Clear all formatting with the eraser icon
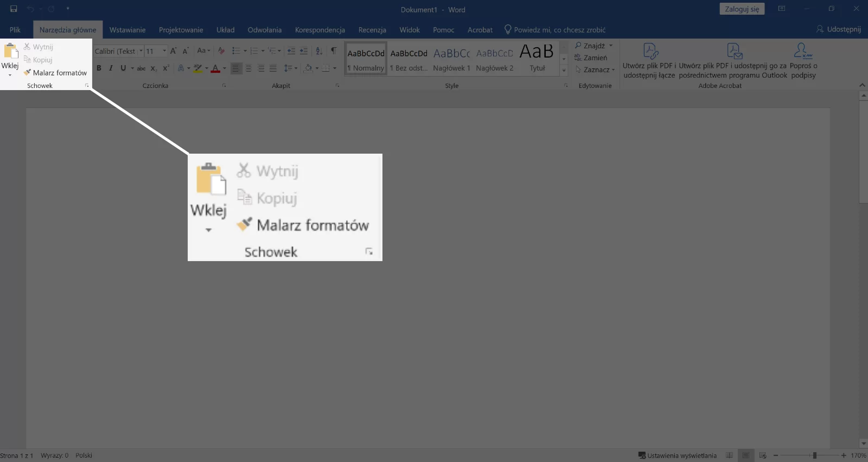This screenshot has height=462, width=868. pos(221,51)
